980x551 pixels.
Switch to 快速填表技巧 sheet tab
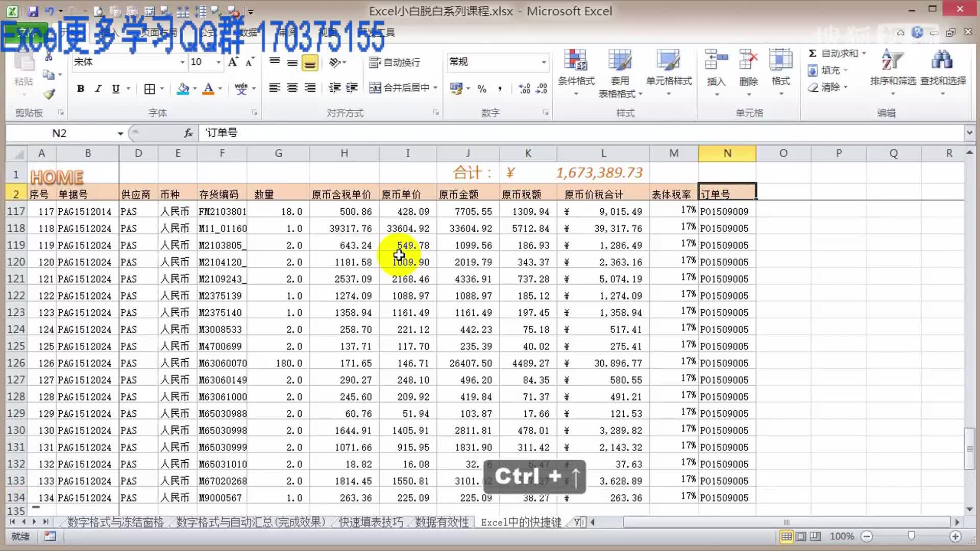click(x=371, y=522)
